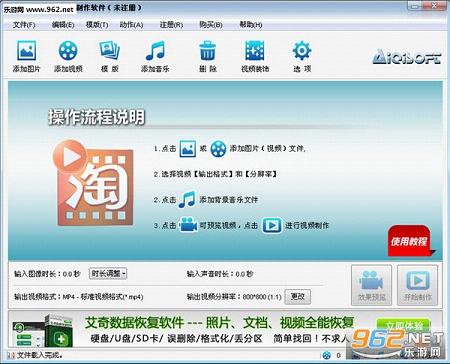Screen dimensions: 450x364
Task: Click film reel icon in step 1 instructions
Action: tap(218, 149)
